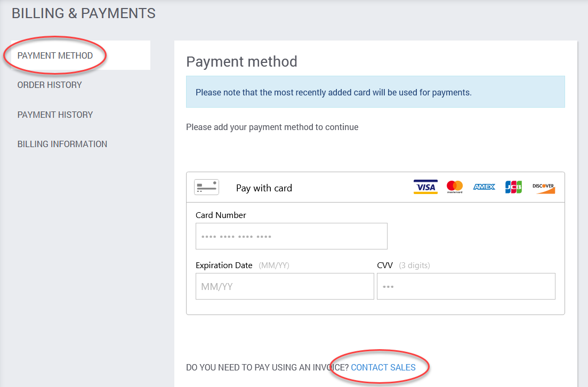Select Billing Information in sidebar

click(62, 144)
